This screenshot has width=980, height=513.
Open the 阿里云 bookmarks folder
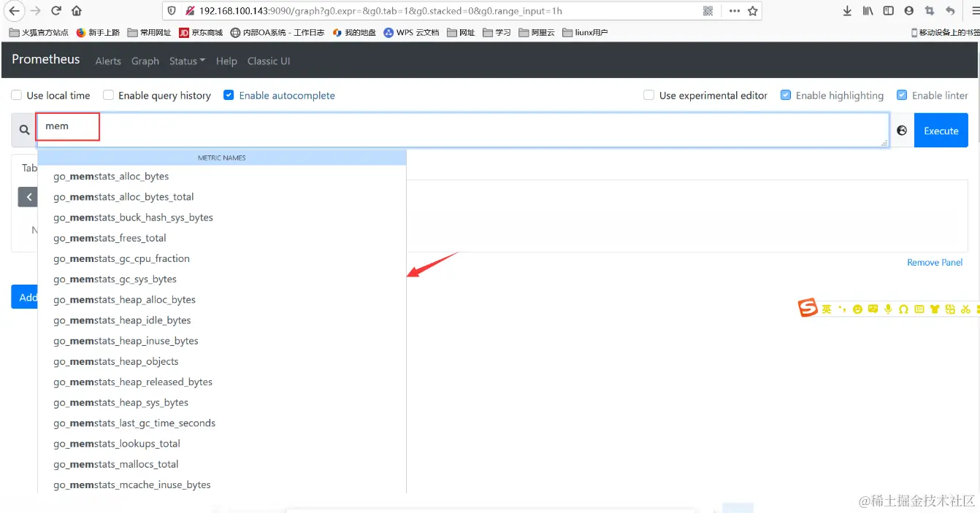point(537,32)
